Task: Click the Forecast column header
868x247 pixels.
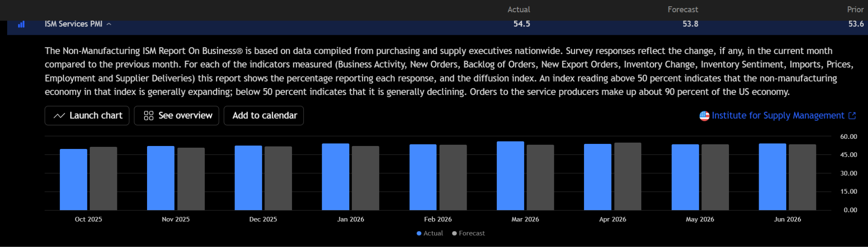Action: pos(683,9)
